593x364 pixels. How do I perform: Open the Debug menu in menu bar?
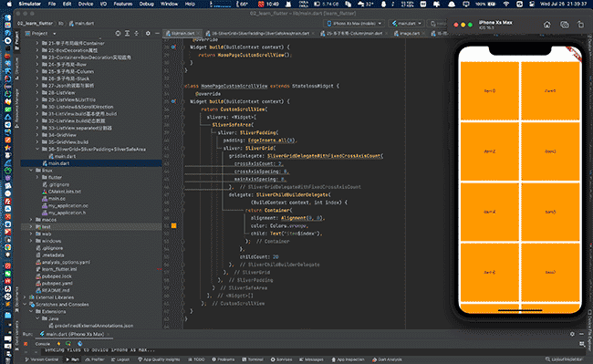coord(146,4)
